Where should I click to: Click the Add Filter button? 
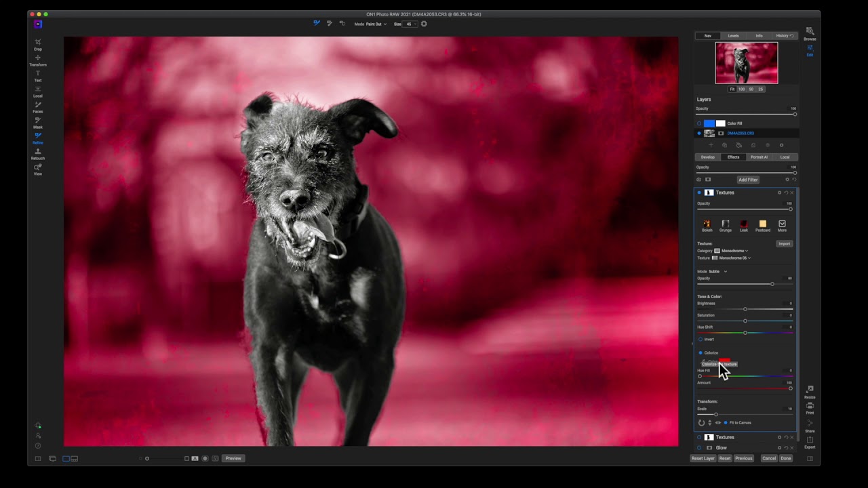pyautogui.click(x=748, y=180)
